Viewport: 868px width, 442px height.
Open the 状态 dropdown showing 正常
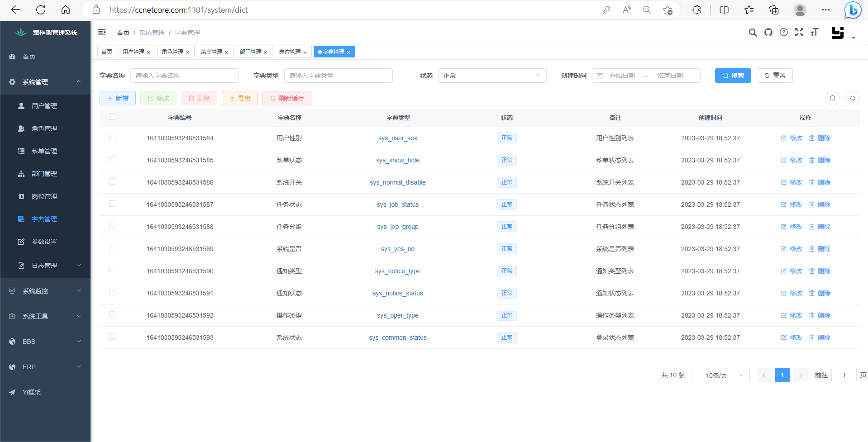tap(492, 75)
